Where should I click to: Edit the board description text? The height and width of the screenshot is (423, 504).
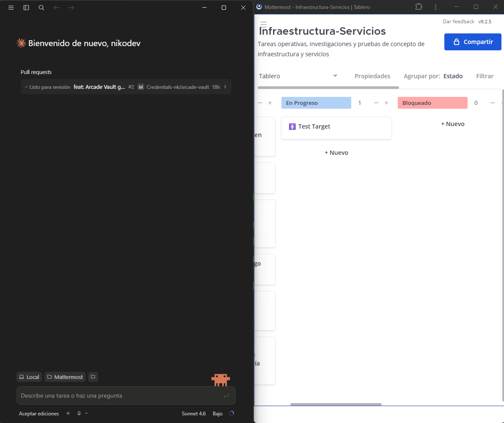click(341, 49)
